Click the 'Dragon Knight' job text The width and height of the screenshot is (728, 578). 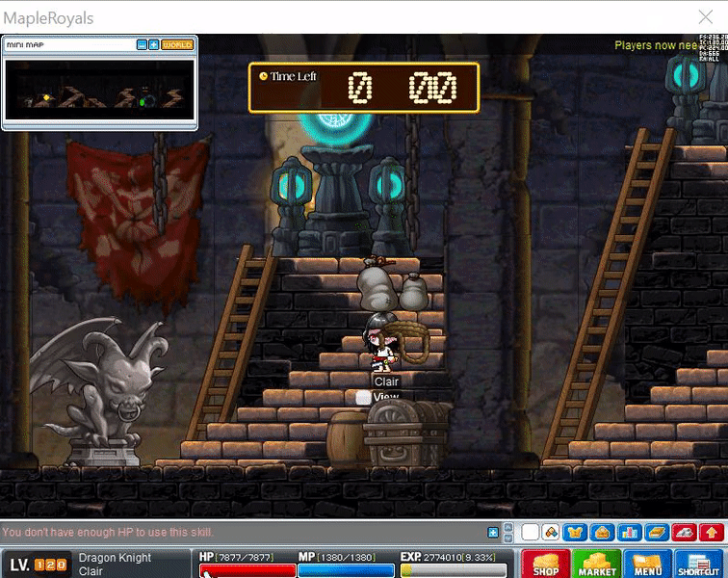(115, 557)
